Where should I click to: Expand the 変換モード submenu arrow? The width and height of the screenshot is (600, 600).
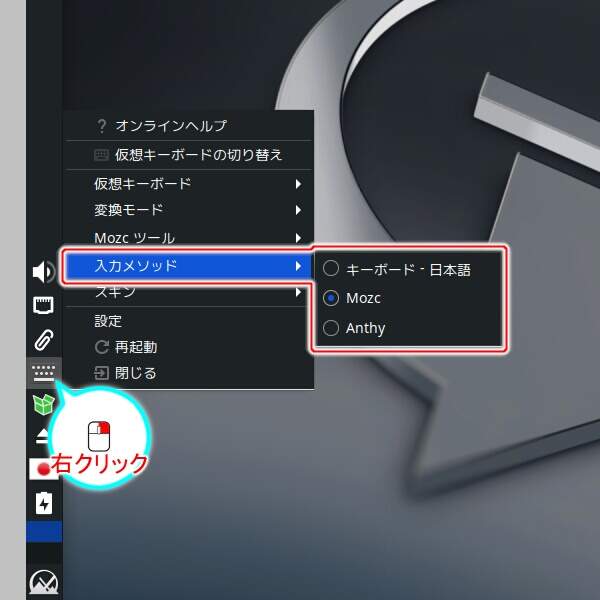click(298, 210)
